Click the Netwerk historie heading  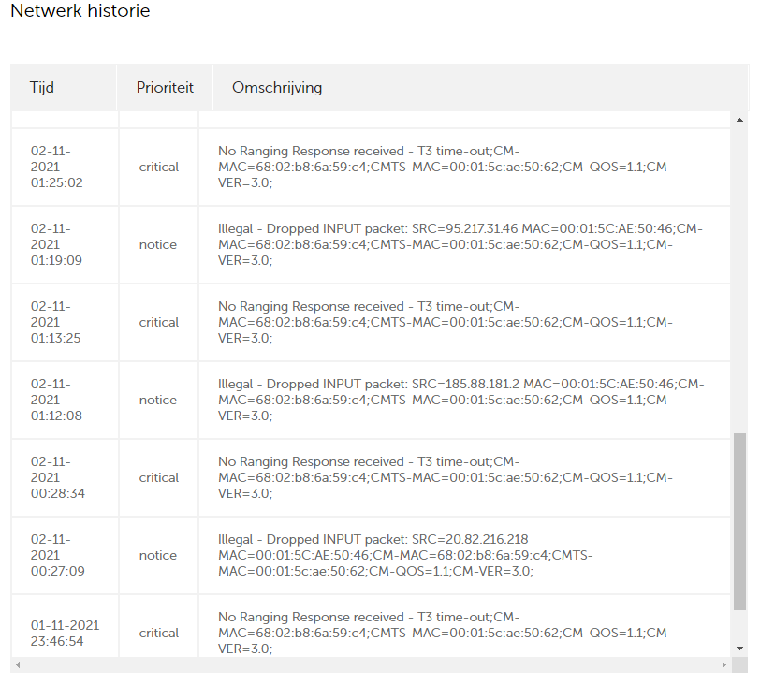pos(80,11)
